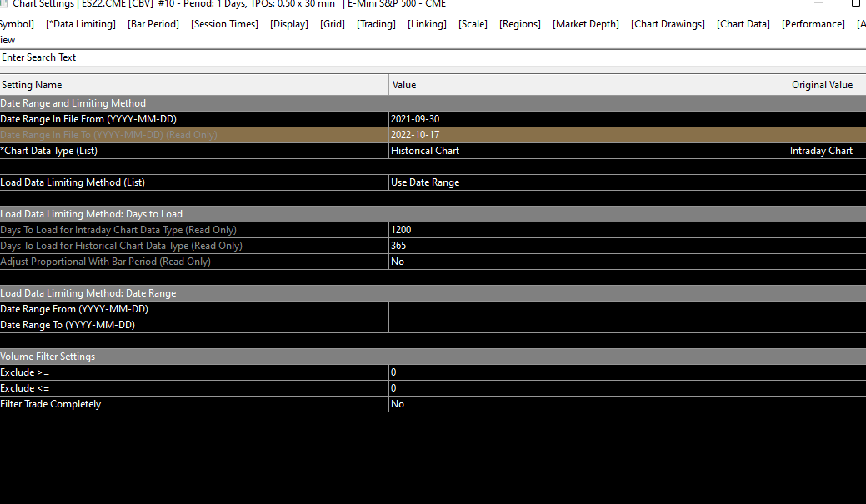Switch to the Performance tab
Screen dimensions: 866x504
pos(813,24)
